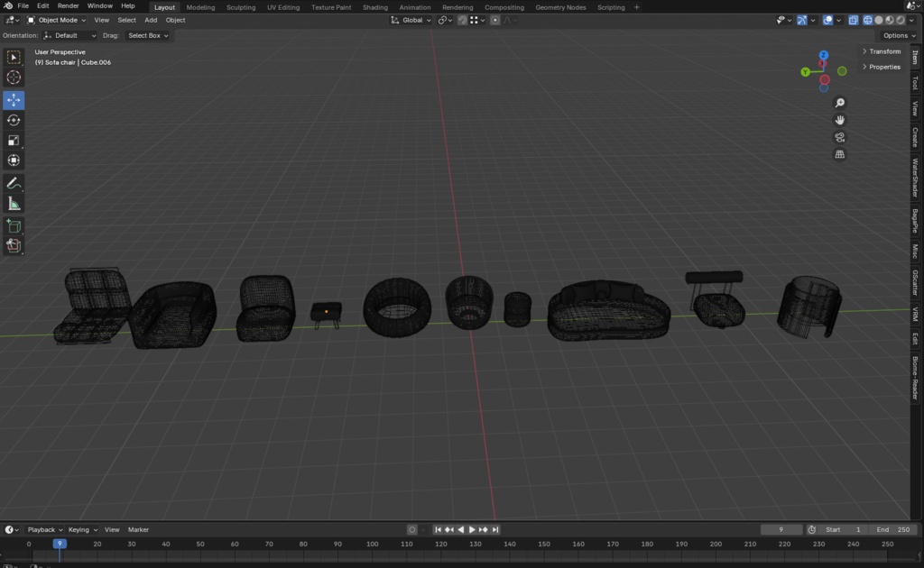Image resolution: width=924 pixels, height=568 pixels.
Task: Select the Move tool
Action: point(14,100)
